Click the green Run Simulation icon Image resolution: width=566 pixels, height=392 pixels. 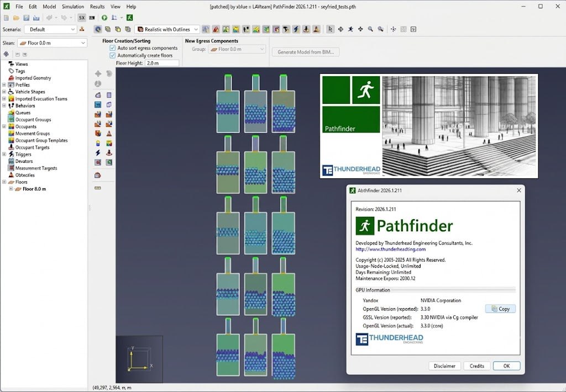[x=104, y=18]
